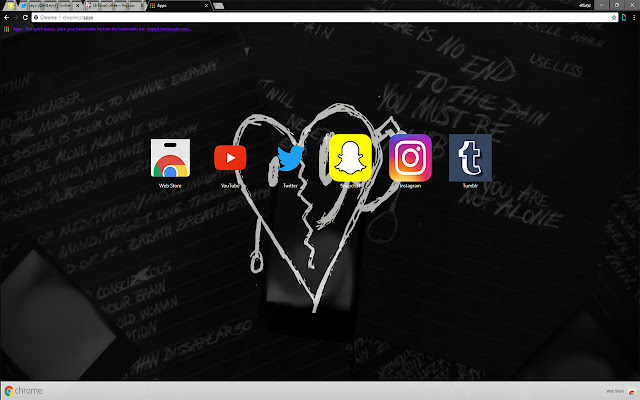Screen dimensions: 640x400
Task: Close the Apps tab
Action: [207, 6]
